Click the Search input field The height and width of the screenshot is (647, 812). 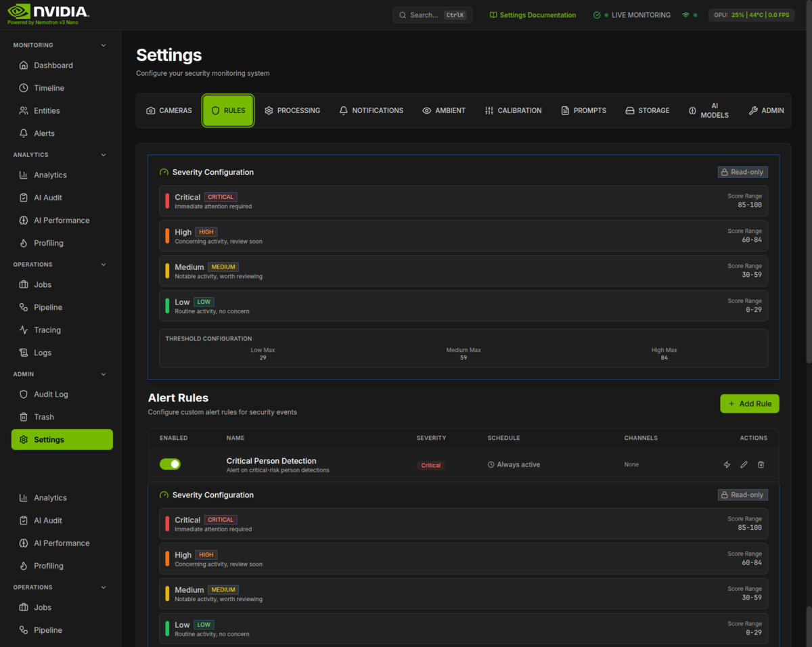[424, 15]
